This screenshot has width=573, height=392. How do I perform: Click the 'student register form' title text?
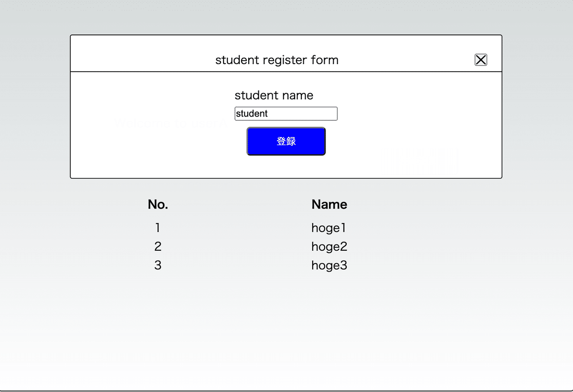(276, 60)
